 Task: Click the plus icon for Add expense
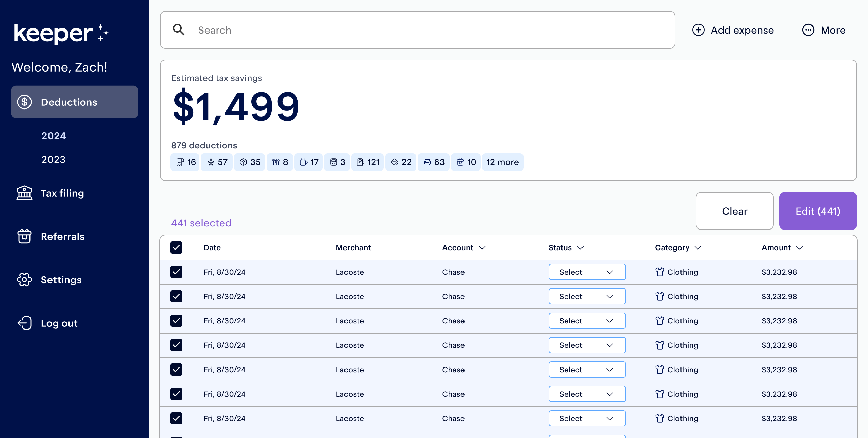click(x=698, y=30)
